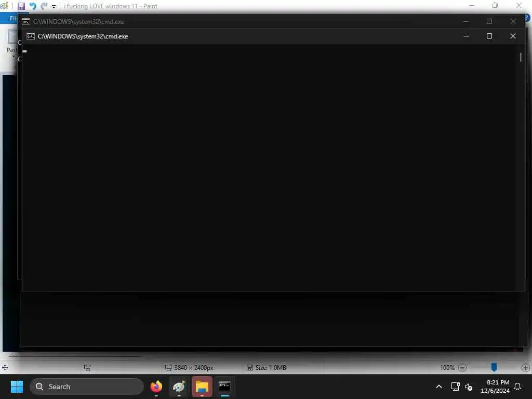This screenshot has height=399, width=532.
Task: Open Firefox from the taskbar
Action: (156, 387)
